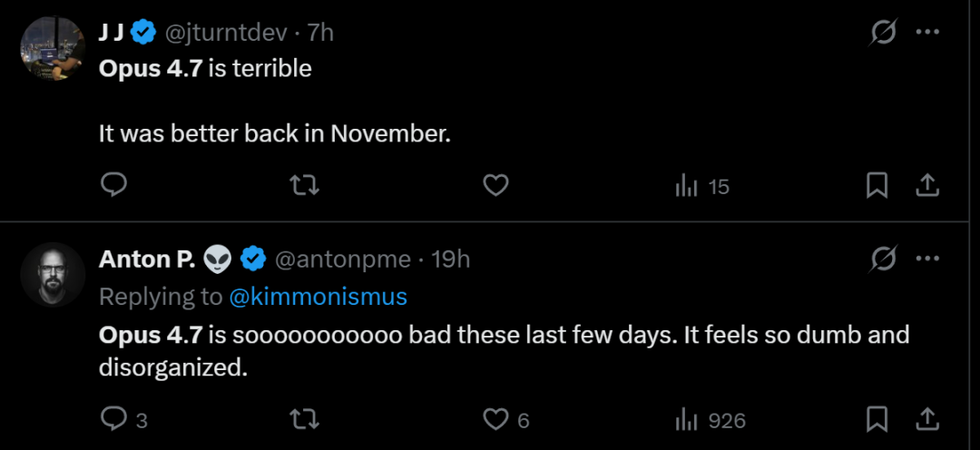Open the @kimmonismus profile link
980x450 pixels.
click(318, 297)
